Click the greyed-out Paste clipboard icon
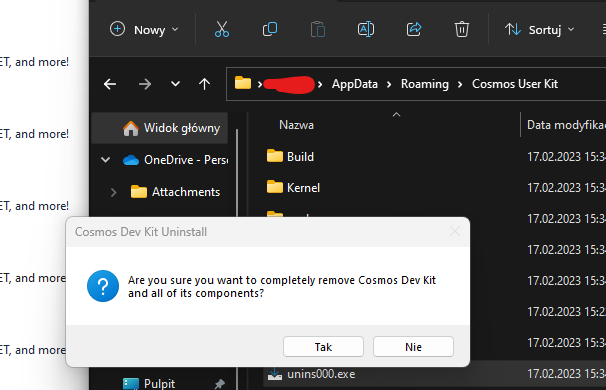 click(x=318, y=29)
